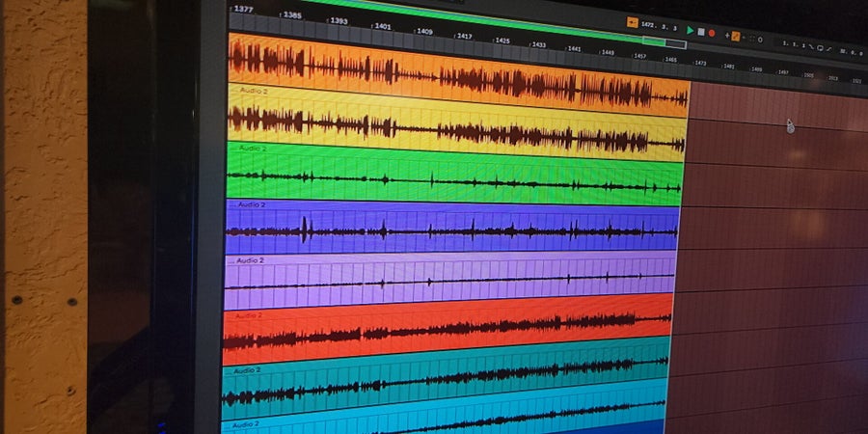Select the yellow clip's Audio 2 title

tap(254, 91)
